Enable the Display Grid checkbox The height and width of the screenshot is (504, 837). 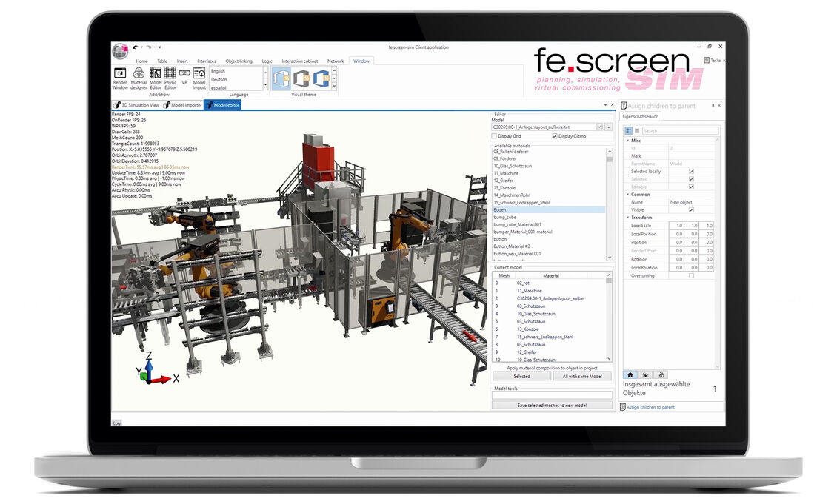tap(494, 136)
